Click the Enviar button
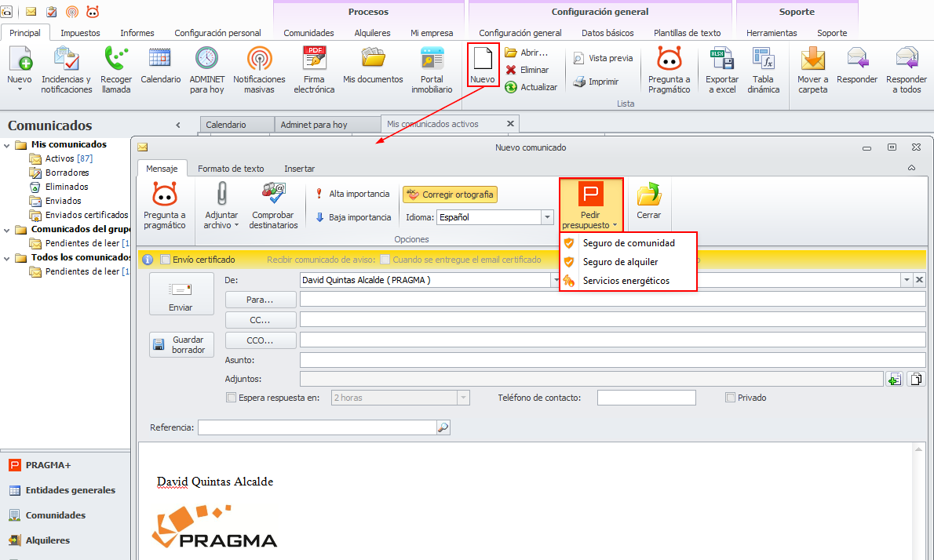934x560 pixels. [x=181, y=294]
